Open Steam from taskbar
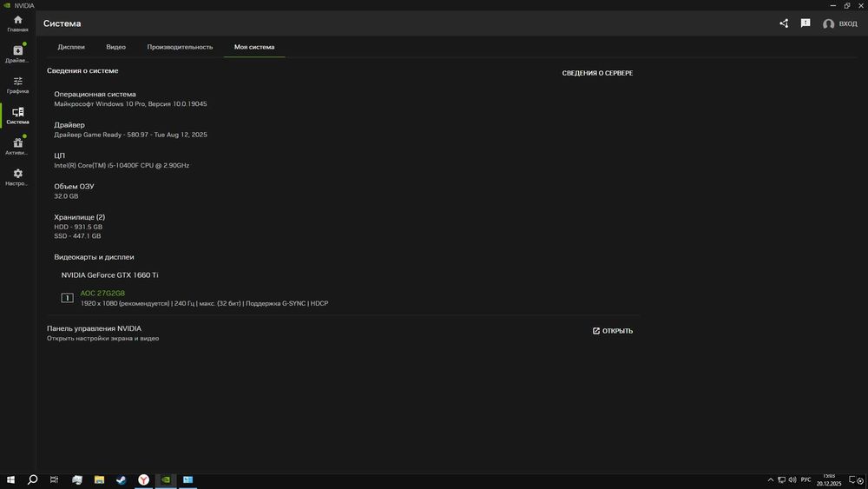The width and height of the screenshot is (868, 489). (122, 479)
